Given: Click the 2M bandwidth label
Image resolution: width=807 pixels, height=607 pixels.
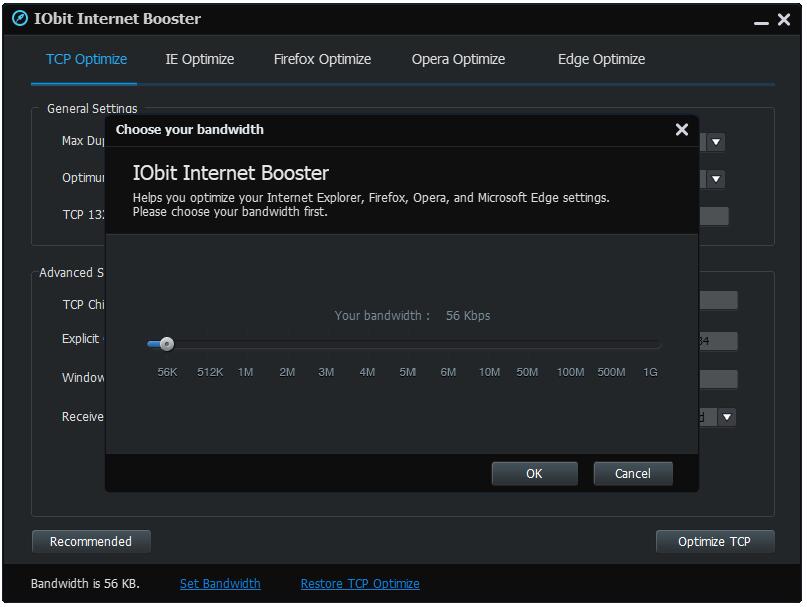Looking at the screenshot, I should (287, 372).
